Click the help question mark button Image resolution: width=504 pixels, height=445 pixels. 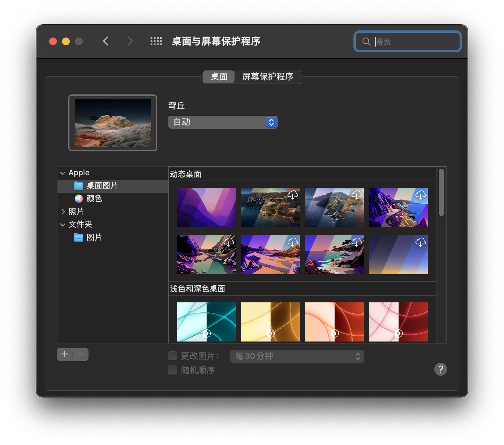pyautogui.click(x=440, y=369)
